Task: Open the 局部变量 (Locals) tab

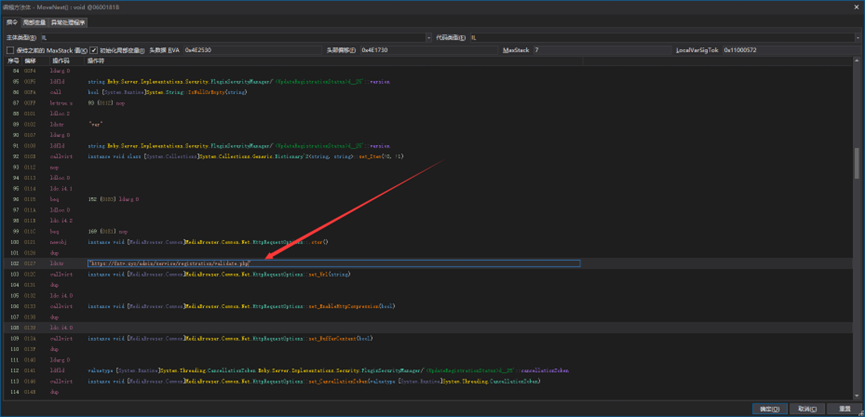Action: (36, 21)
